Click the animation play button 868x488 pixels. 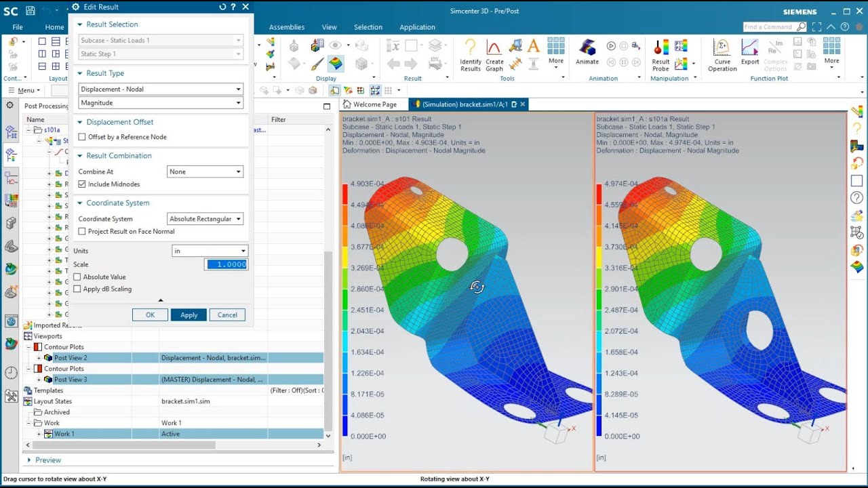[x=611, y=46]
